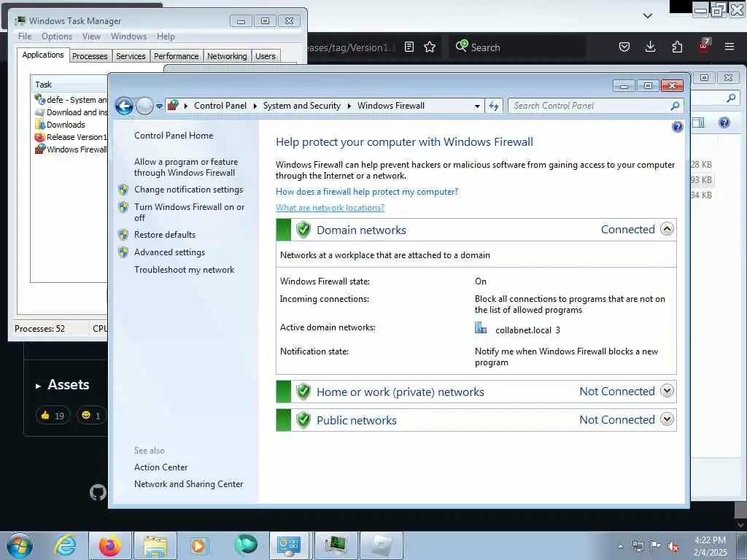Image resolution: width=747 pixels, height=560 pixels.
Task: Open Advanced settings link
Action: [x=169, y=252]
